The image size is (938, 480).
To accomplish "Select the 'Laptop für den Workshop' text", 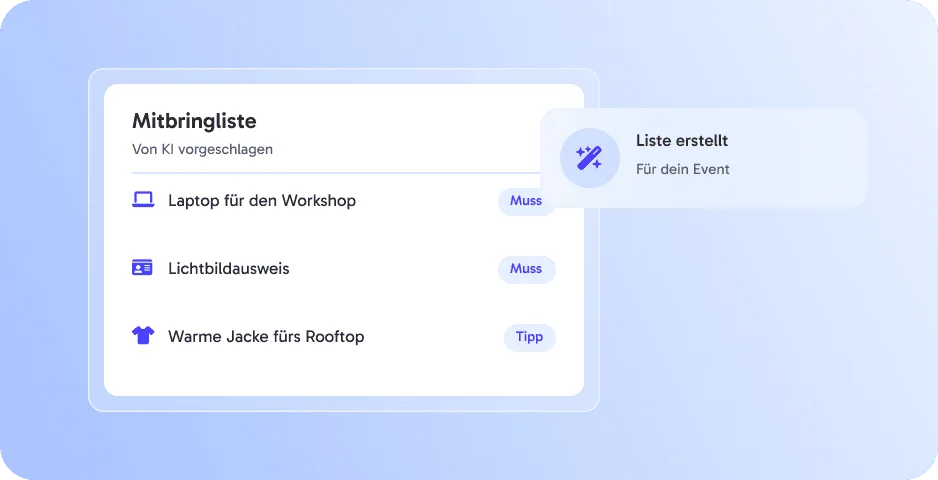I will (x=262, y=200).
